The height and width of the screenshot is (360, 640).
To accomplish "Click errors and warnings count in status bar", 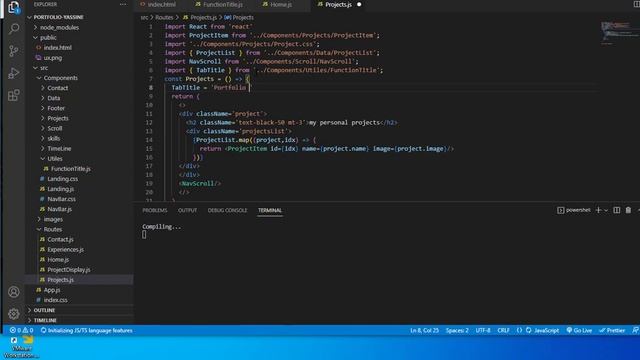I will click(21, 330).
